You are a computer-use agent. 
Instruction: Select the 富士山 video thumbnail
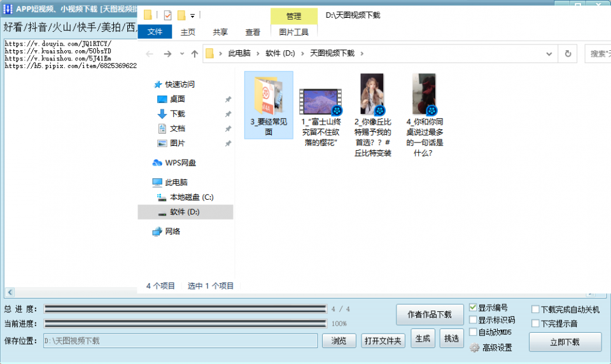[320, 102]
